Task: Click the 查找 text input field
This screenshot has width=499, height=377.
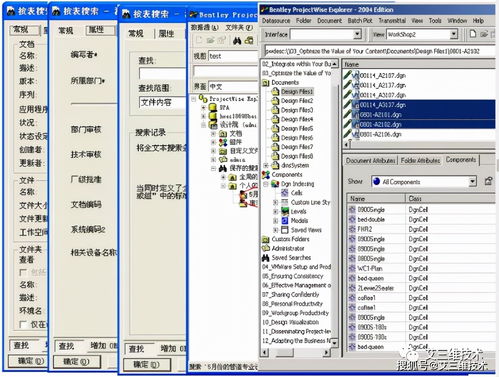Action: pyautogui.click(x=163, y=73)
